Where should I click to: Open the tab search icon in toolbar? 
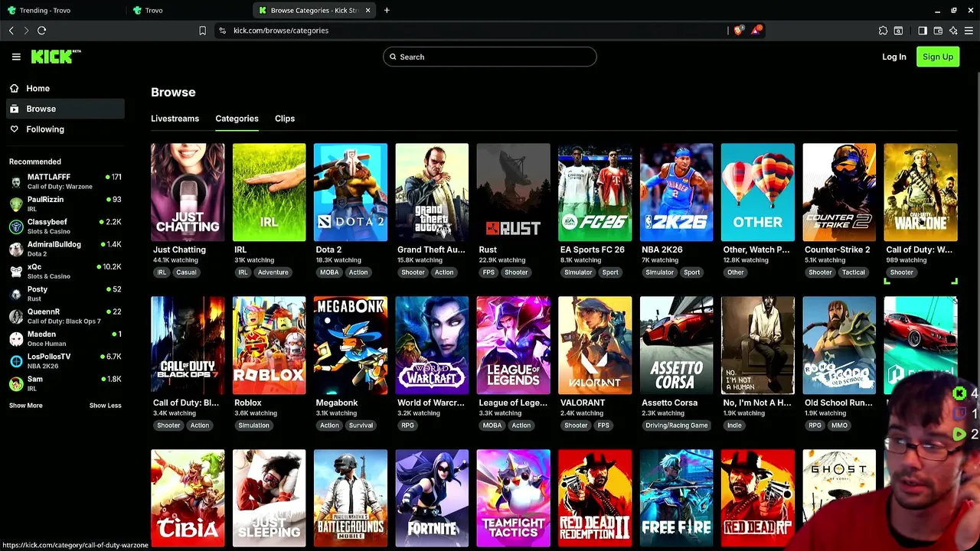(898, 31)
